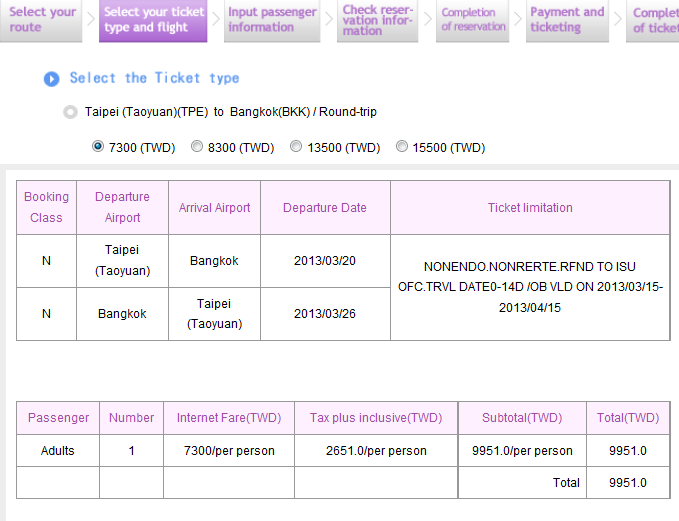
Task: Click the 2013/03/26 departure date cell
Action: 325,314
